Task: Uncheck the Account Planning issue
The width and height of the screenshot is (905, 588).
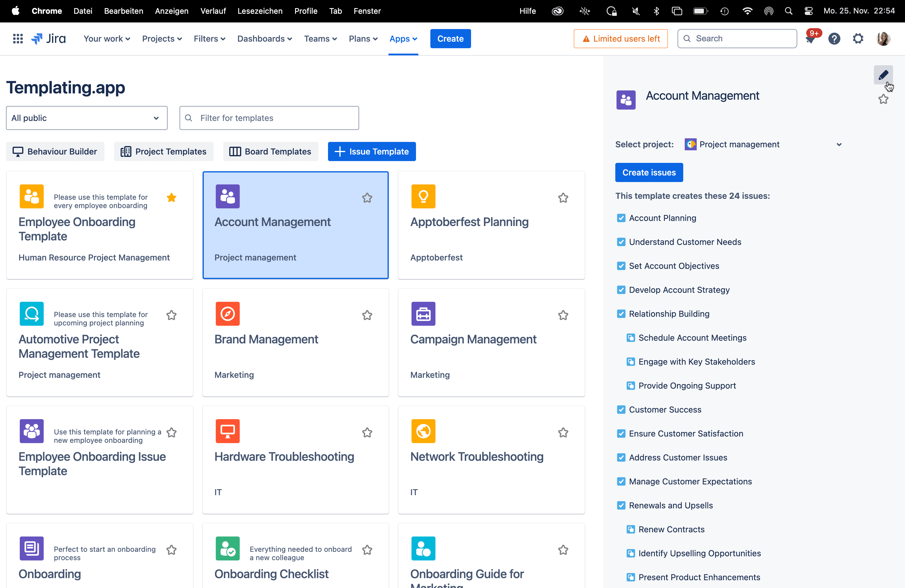Action: pyautogui.click(x=621, y=218)
